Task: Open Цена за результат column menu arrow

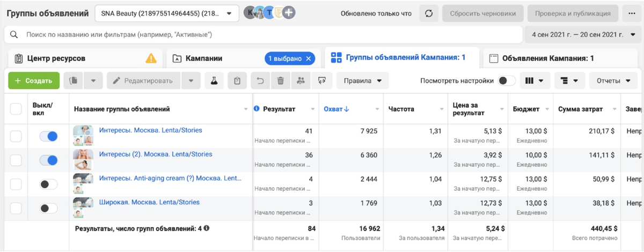Action: tap(503, 109)
